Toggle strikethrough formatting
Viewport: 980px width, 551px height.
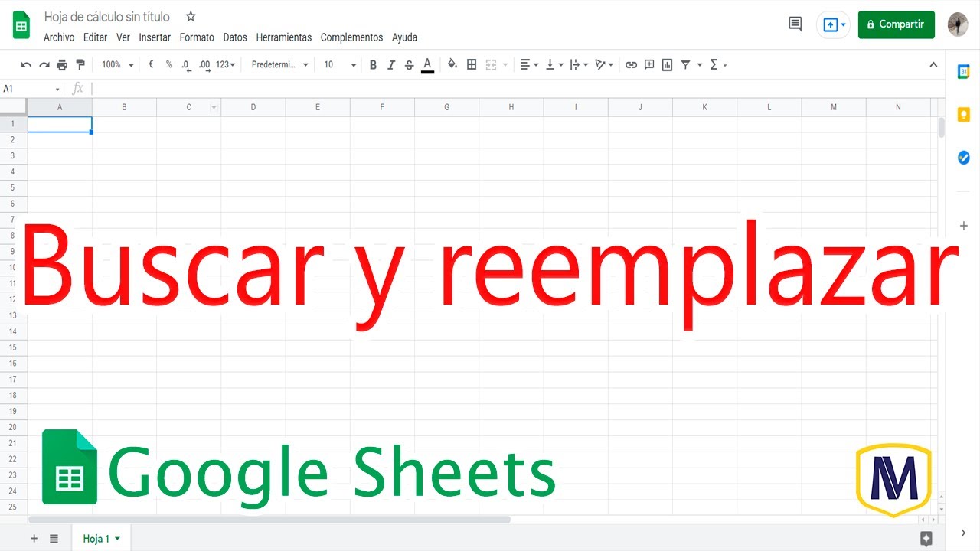409,65
